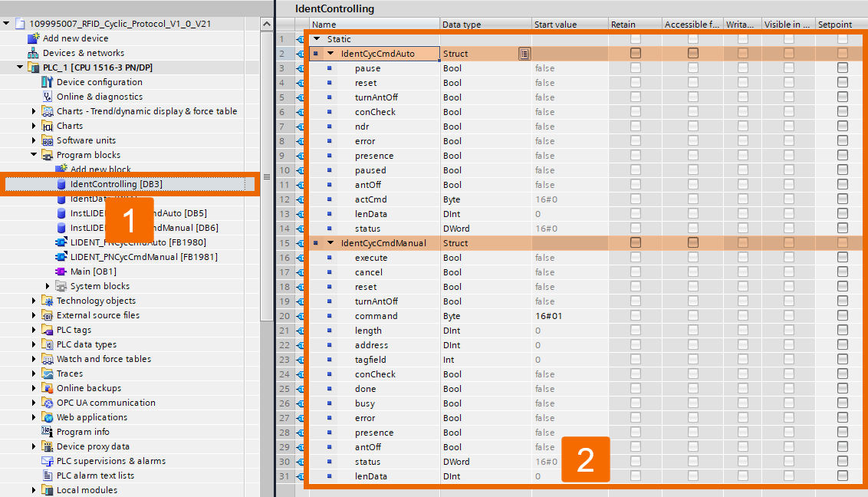868x497 pixels.
Task: Click the Program blocks folder icon
Action: click(48, 155)
